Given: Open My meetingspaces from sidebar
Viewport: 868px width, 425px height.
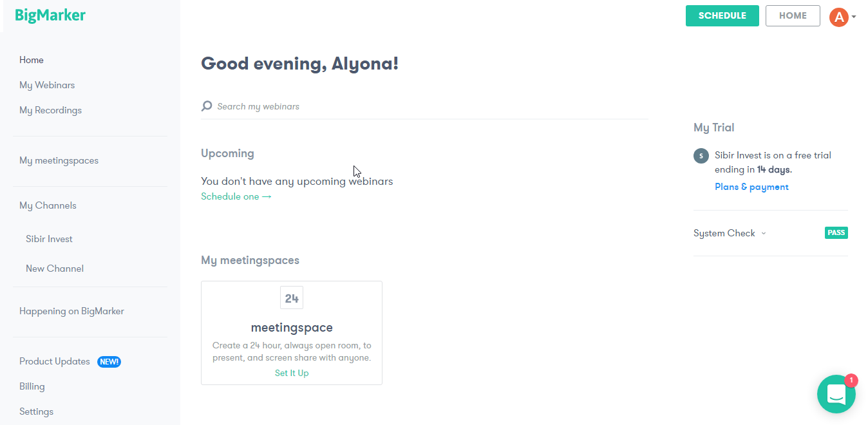Looking at the screenshot, I should click(59, 160).
